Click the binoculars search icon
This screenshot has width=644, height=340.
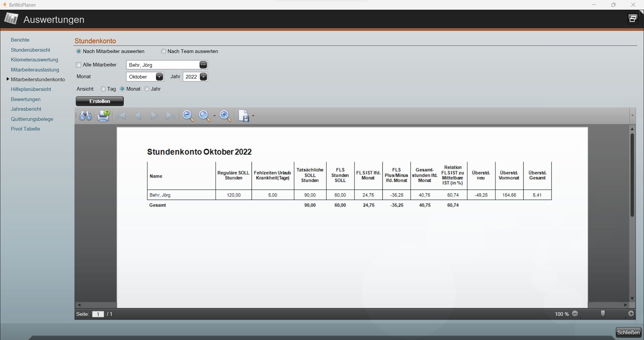point(86,116)
